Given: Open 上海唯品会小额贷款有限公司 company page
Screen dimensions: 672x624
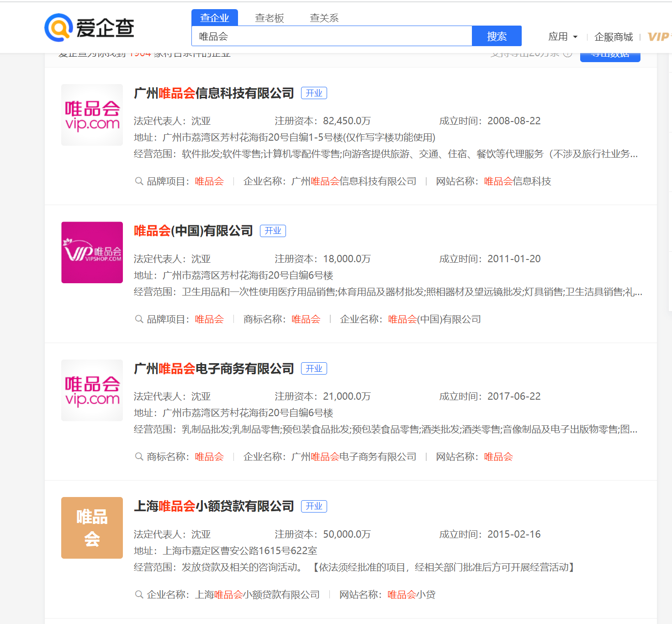Looking at the screenshot, I should coord(214,506).
